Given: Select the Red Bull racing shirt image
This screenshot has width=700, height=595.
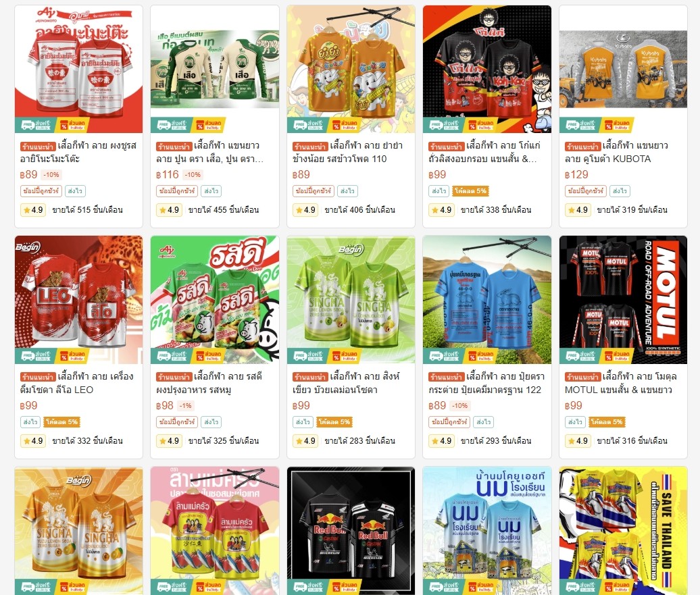Looking at the screenshot, I should point(351,531).
